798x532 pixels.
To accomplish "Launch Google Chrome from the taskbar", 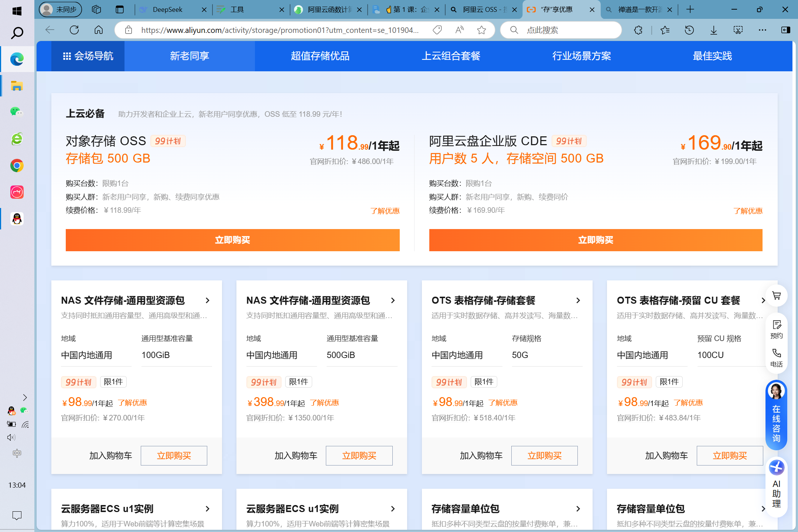I will tap(17, 166).
